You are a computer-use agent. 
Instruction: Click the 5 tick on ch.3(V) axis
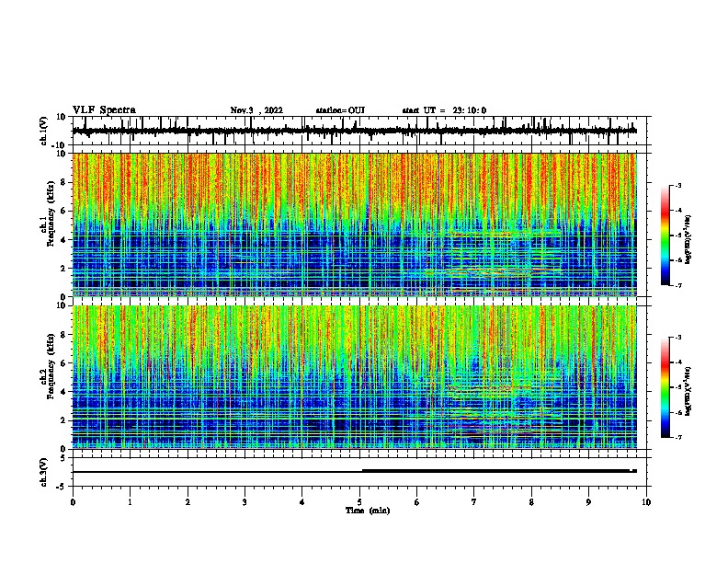pyautogui.click(x=63, y=458)
